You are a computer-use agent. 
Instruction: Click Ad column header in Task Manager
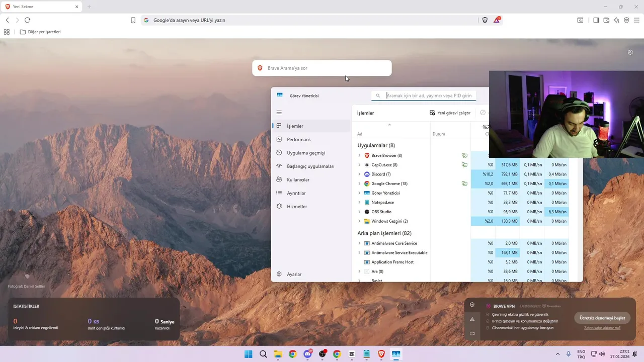click(391, 130)
